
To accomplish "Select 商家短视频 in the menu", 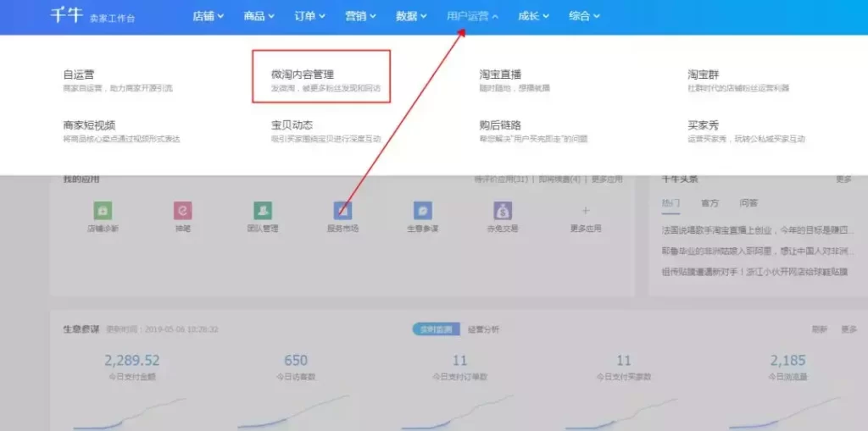I will 89,125.
